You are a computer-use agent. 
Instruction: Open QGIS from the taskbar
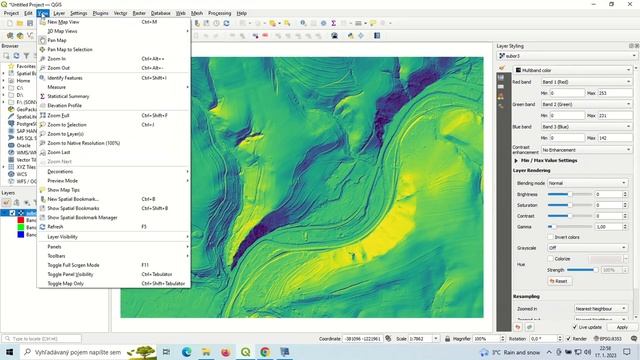click(x=245, y=352)
